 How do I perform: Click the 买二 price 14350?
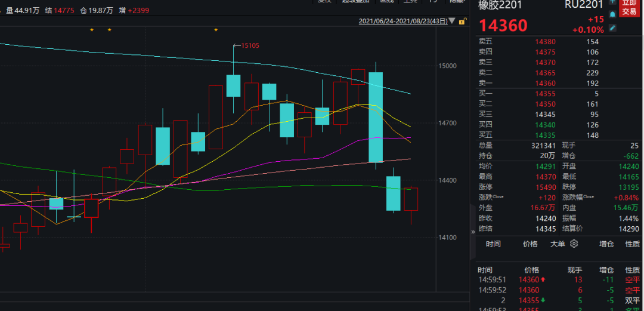tap(546, 104)
